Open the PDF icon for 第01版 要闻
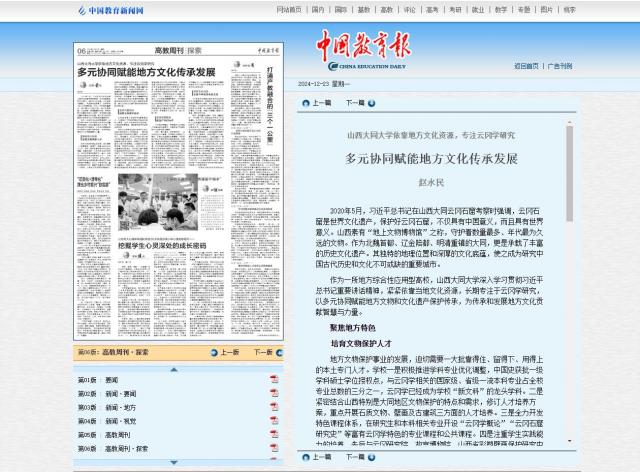The image size is (640, 472). pyautogui.click(x=274, y=380)
